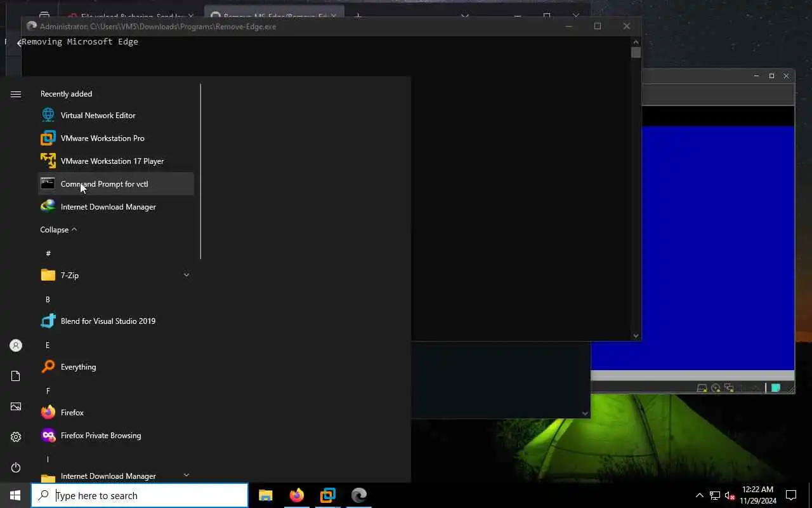Launch Virtual Network Editor from Recently added
Viewport: 812px width, 508px height.
coord(115,116)
